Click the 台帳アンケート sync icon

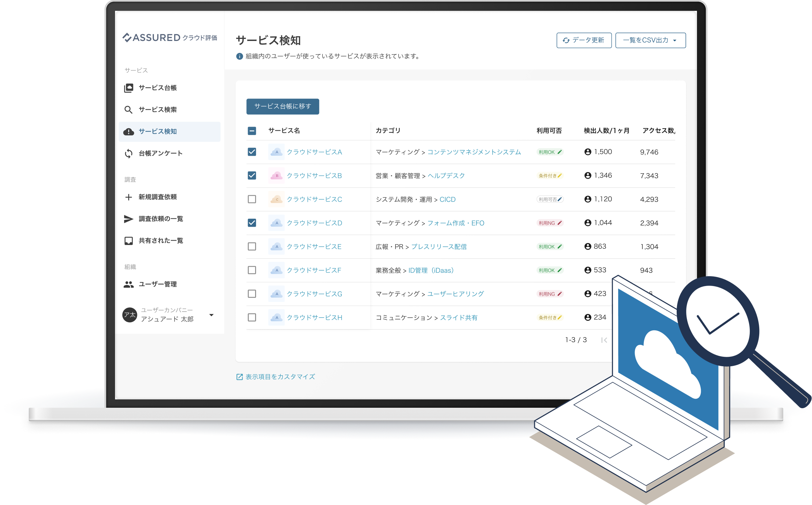pos(129,153)
